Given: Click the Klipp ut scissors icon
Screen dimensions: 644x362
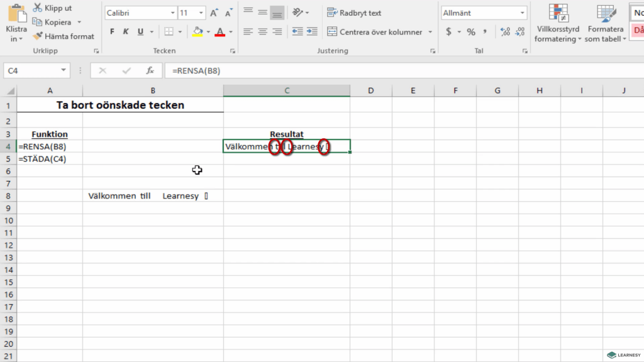Looking at the screenshot, I should pyautogui.click(x=37, y=8).
